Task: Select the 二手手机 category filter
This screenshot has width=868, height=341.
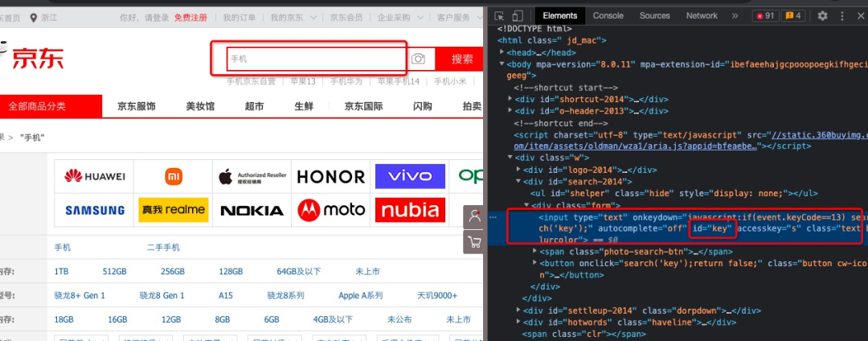Action: click(163, 248)
